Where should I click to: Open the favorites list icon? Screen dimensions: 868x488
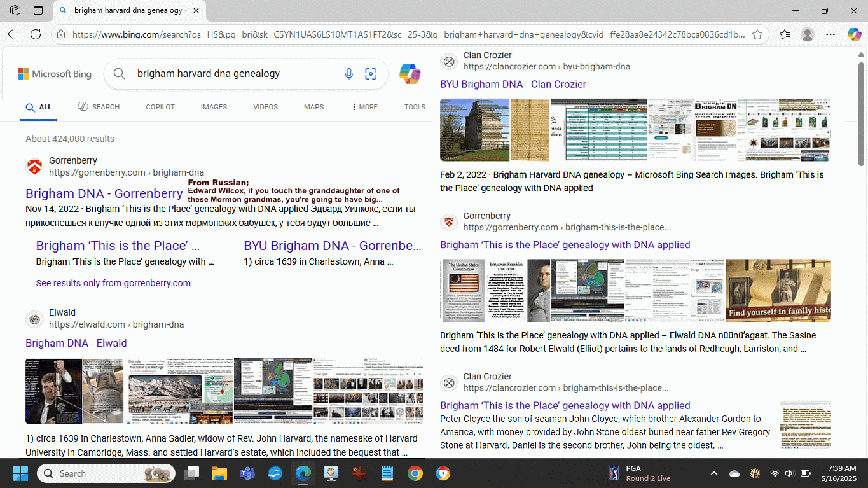pyautogui.click(x=784, y=34)
